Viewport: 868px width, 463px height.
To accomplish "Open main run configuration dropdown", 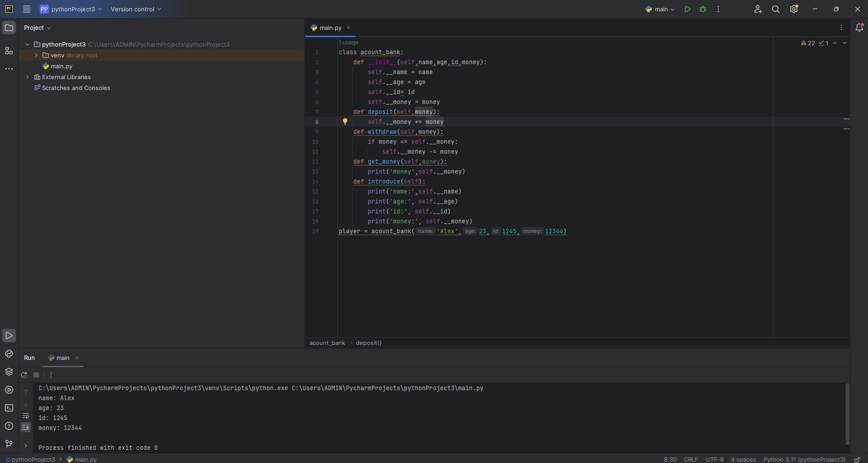I will click(660, 9).
